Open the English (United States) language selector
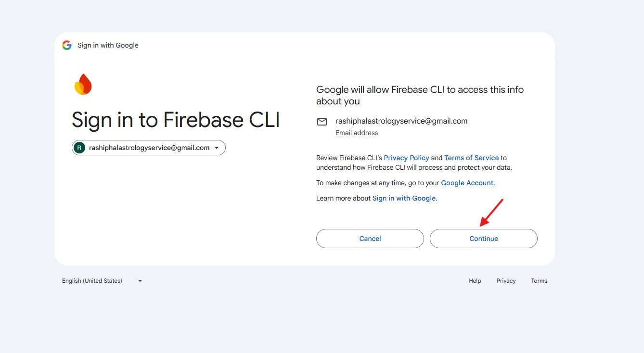Image resolution: width=644 pixels, height=353 pixels. (x=92, y=281)
